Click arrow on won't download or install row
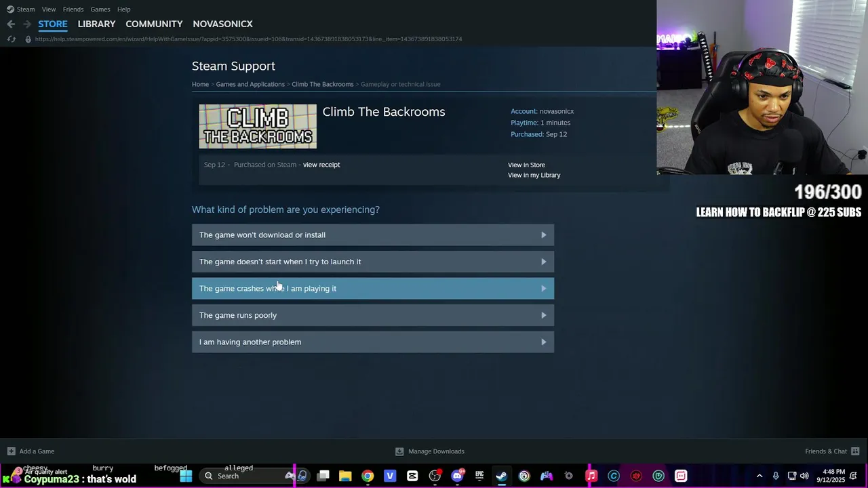Screen dimensions: 868x488 click(x=544, y=235)
